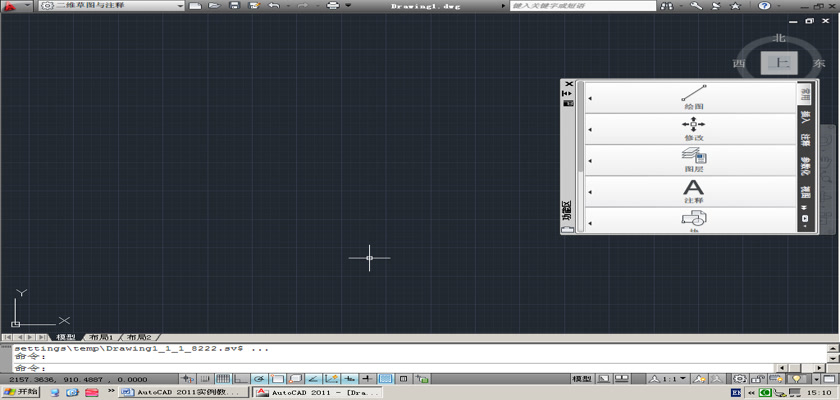840x400 pixels.
Task: Toggle 3D Object Snap in the status bar
Action: [x=295, y=379]
